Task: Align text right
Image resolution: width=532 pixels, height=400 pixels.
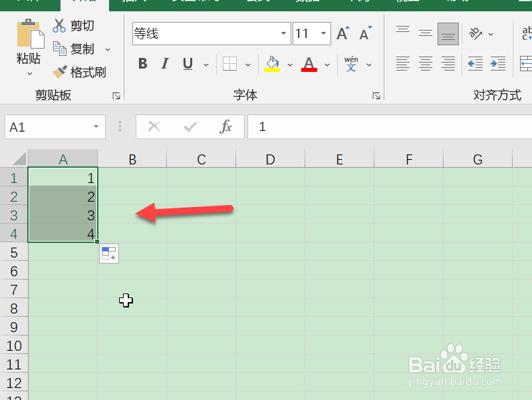Action: point(448,64)
